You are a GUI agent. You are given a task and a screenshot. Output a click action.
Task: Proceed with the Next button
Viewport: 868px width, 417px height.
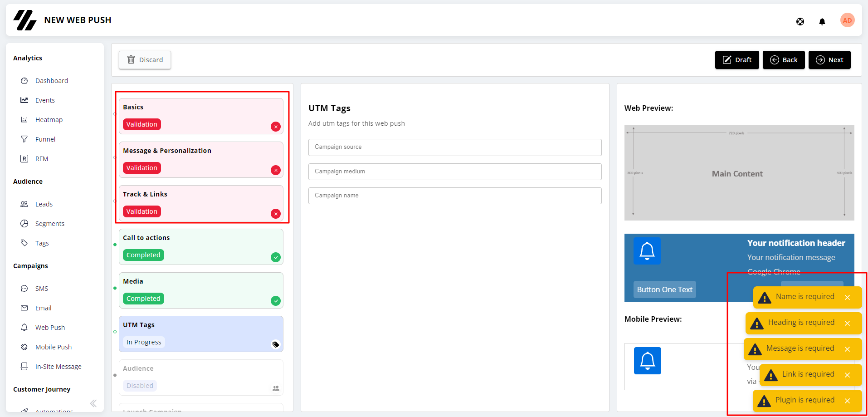[x=829, y=60]
